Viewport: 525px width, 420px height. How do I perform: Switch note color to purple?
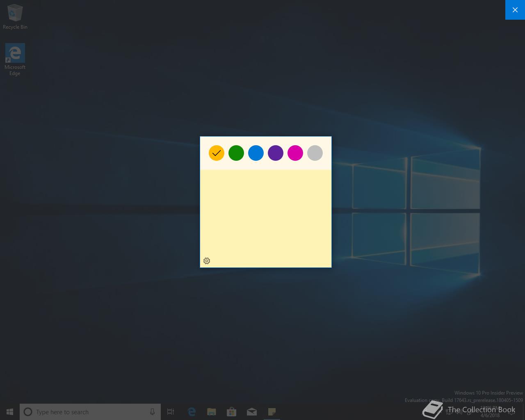pos(276,153)
